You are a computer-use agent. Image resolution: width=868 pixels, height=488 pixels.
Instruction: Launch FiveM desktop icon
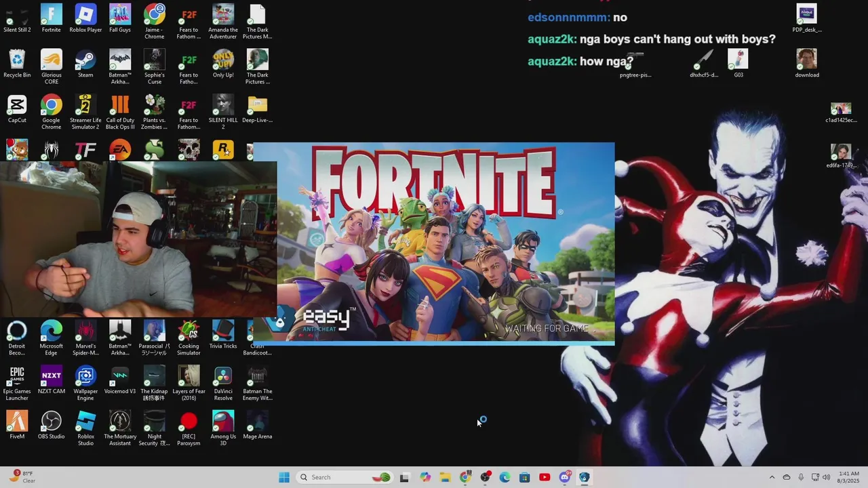17,425
